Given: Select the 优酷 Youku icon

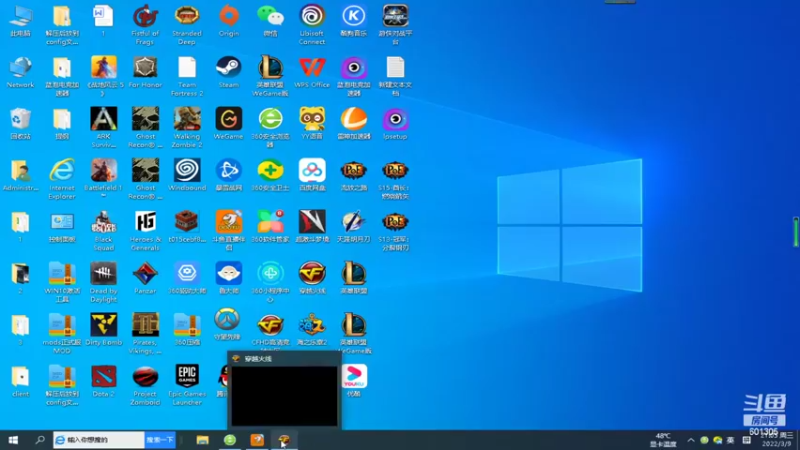Looking at the screenshot, I should (354, 381).
